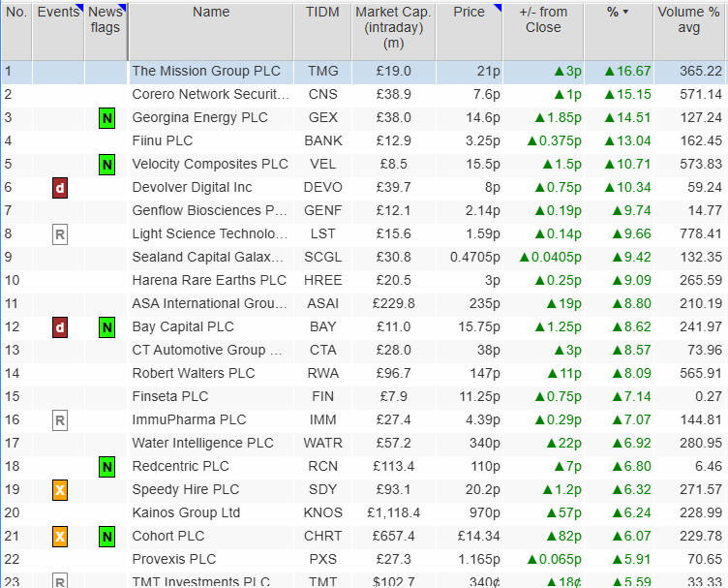The height and width of the screenshot is (588, 728).
Task: Click the No. column header
Action: tap(16, 32)
